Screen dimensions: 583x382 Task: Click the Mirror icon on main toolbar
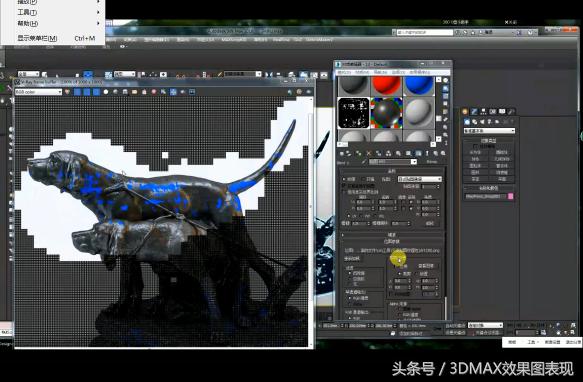click(x=269, y=74)
